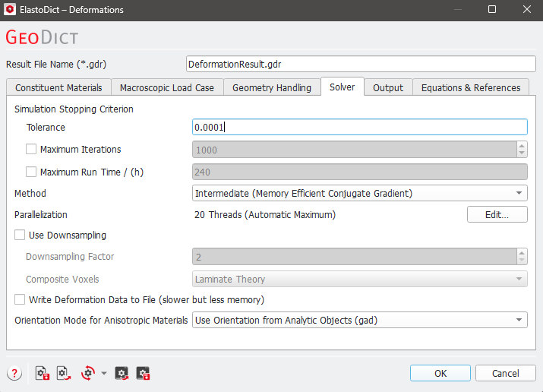543x392 pixels.
Task: Maximize the ElastoDict dialog window
Action: 492,9
